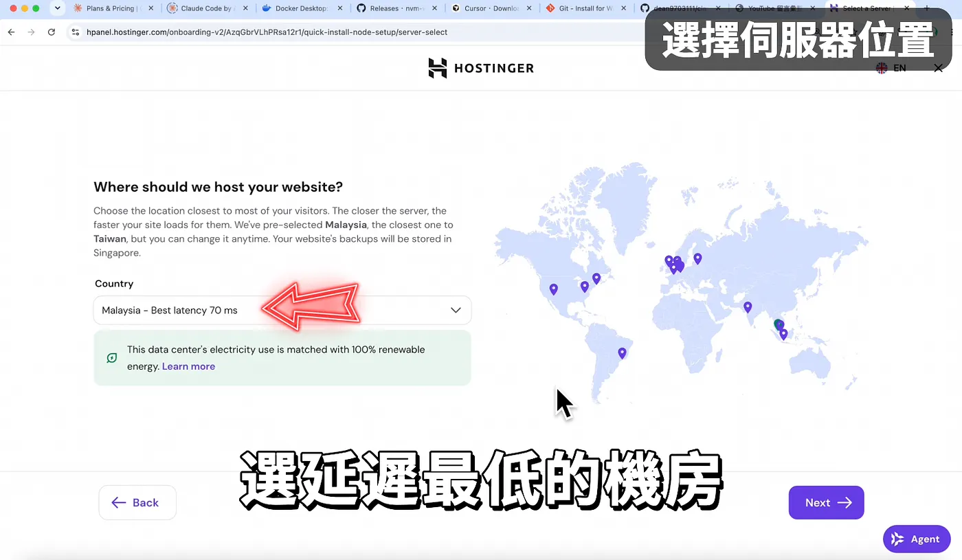The image size is (962, 560).
Task: Select the central US server pin
Action: pos(585,287)
